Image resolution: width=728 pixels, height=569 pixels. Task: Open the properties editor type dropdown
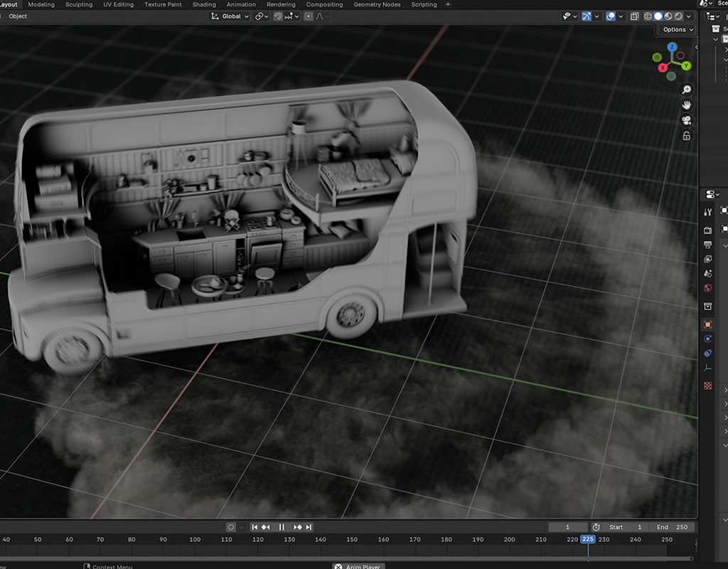click(712, 194)
